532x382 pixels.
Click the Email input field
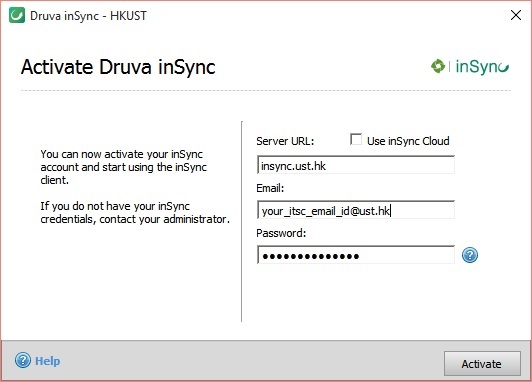pos(356,210)
